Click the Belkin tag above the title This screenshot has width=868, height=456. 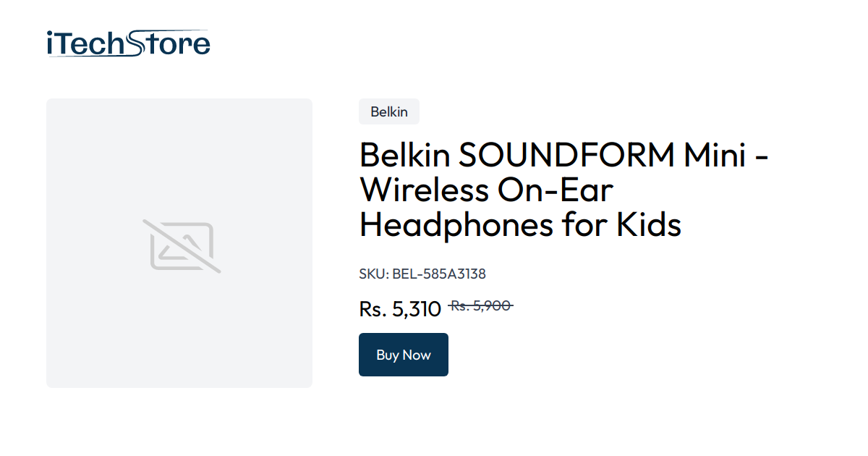point(388,111)
